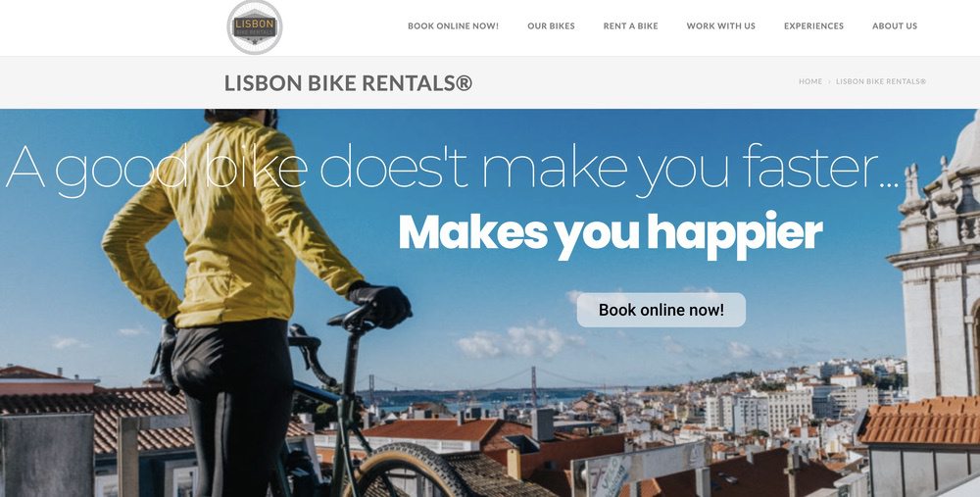Open the Our Bikes menu

coord(551,26)
